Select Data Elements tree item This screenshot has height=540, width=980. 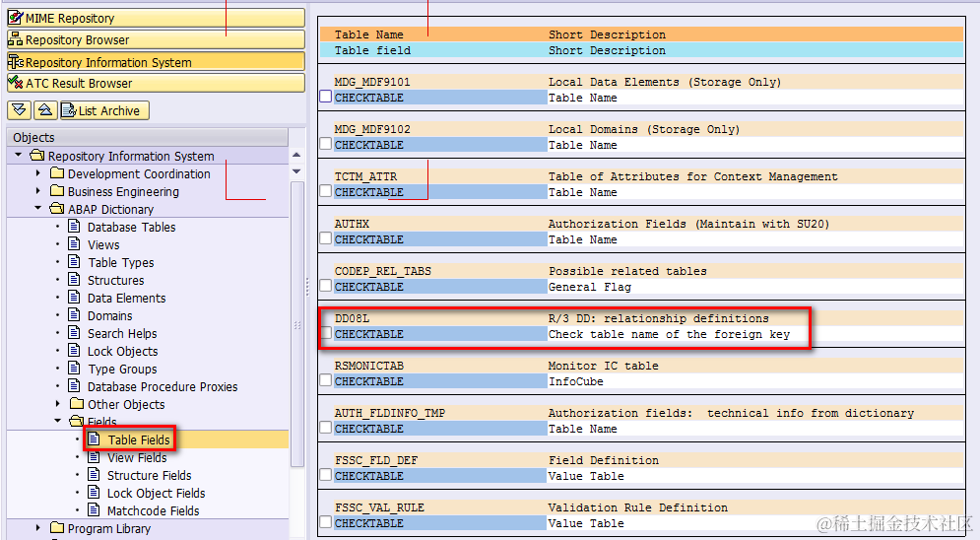pyautogui.click(x=126, y=299)
